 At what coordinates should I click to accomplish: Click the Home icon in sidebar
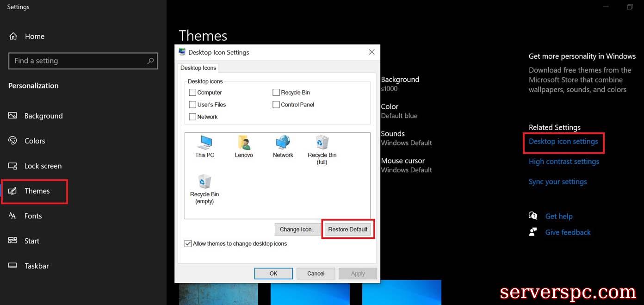(x=13, y=36)
